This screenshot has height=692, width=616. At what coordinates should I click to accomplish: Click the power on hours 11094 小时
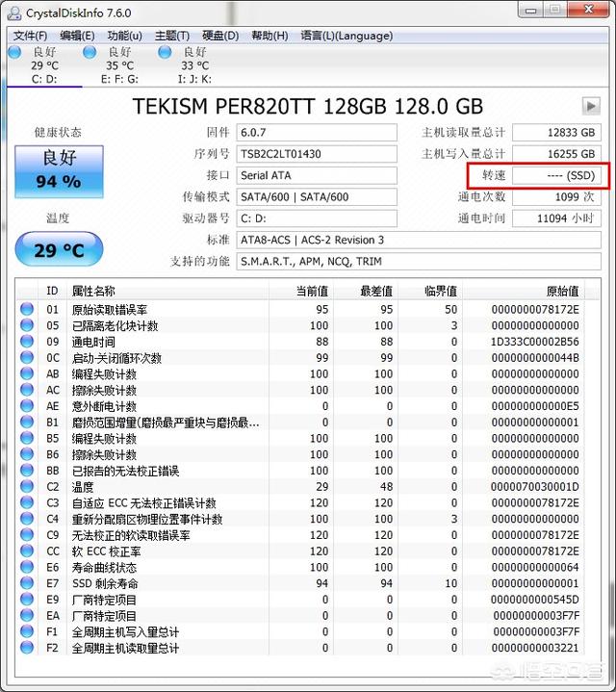pos(556,218)
